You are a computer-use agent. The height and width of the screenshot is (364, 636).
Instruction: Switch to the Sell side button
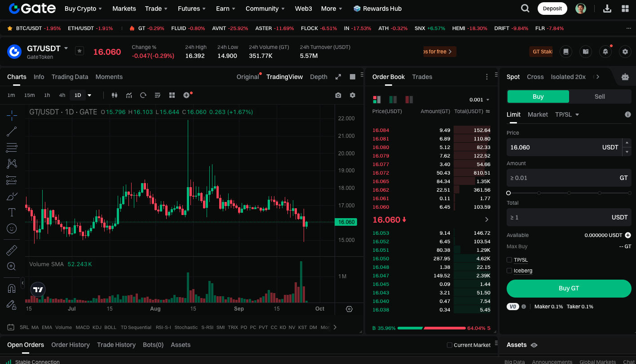600,96
